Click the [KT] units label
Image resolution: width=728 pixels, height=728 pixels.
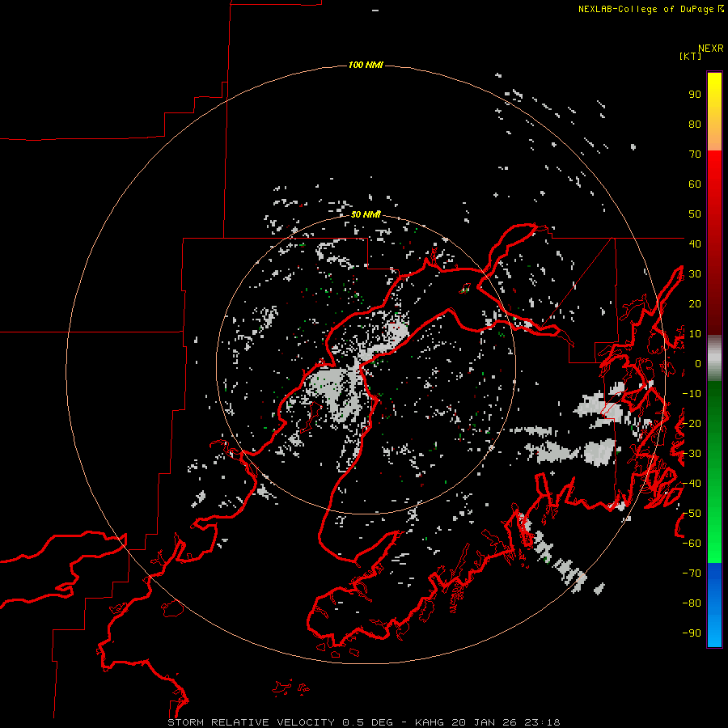[691, 56]
